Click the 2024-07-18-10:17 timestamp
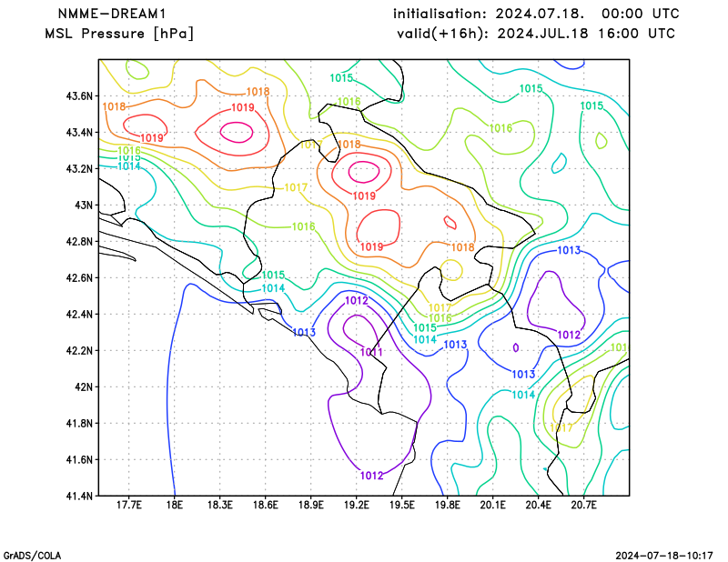728x562 pixels. pos(664,556)
